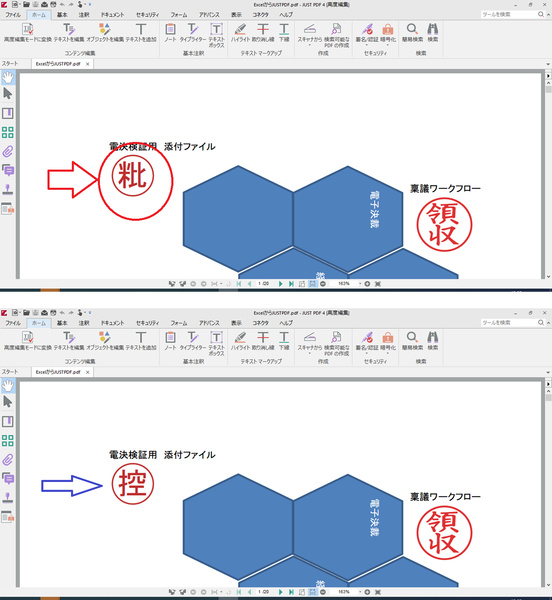Switch to the スタート document tab in lower window
552x600 pixels.
(x=10, y=372)
